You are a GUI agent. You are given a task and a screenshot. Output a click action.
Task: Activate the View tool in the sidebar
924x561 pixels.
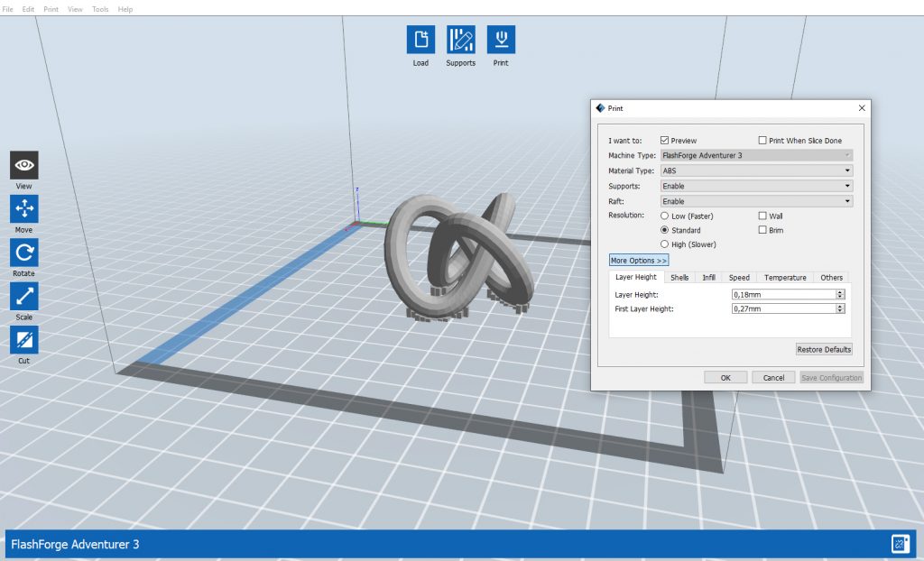click(23, 165)
